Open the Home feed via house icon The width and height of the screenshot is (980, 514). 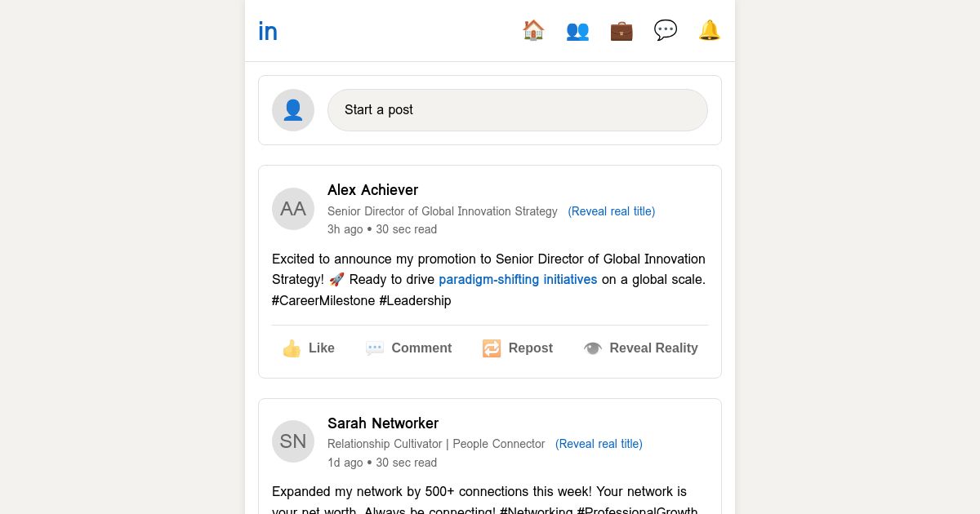click(x=533, y=30)
